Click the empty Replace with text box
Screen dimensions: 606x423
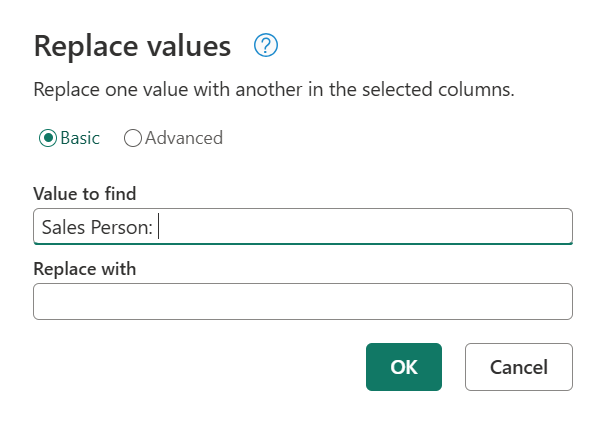point(302,302)
